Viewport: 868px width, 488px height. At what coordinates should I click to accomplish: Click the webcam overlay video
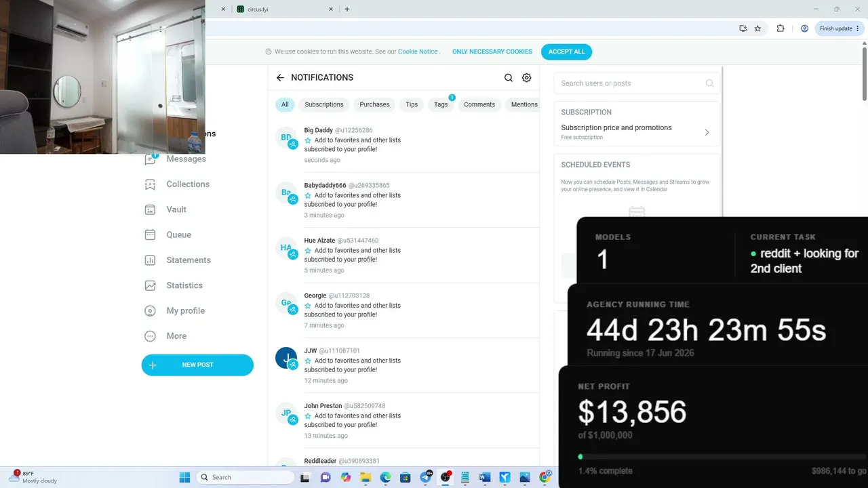coord(102,77)
